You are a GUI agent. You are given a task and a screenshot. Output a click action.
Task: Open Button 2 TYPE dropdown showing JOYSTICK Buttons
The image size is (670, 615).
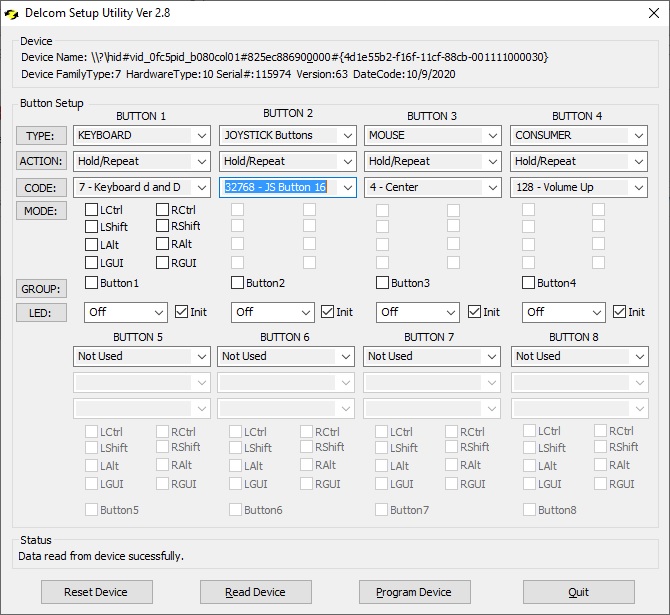click(288, 135)
